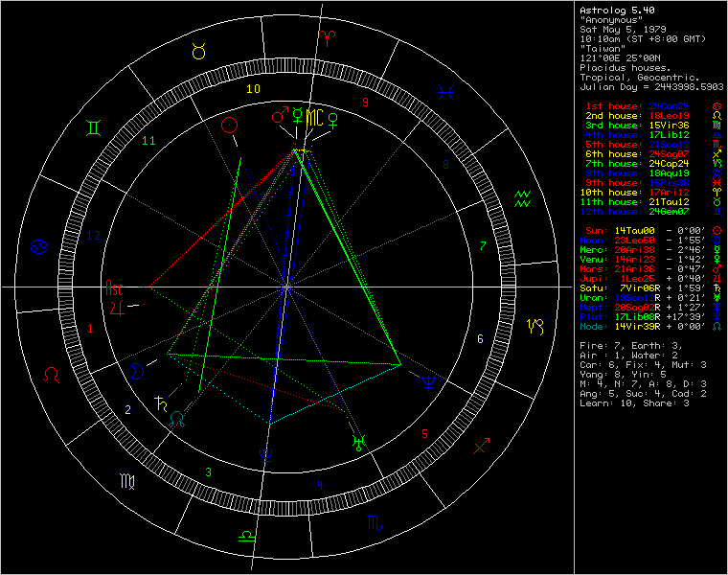
Task: Click the Capricorn symbol on the zodiac ring
Action: click(x=534, y=327)
